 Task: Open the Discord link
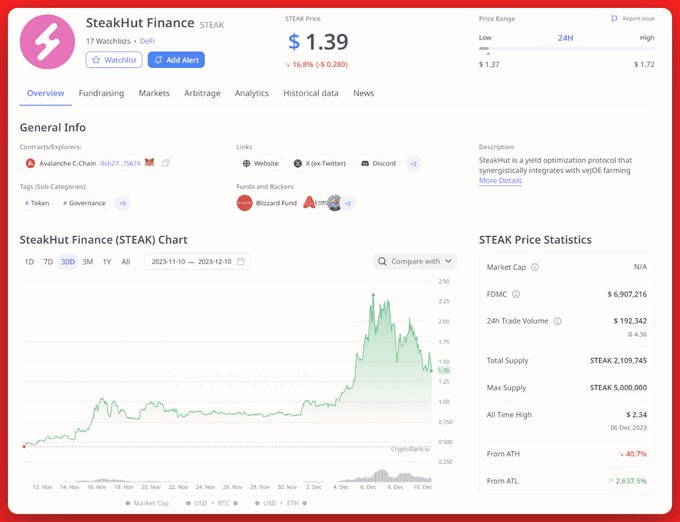(x=379, y=163)
